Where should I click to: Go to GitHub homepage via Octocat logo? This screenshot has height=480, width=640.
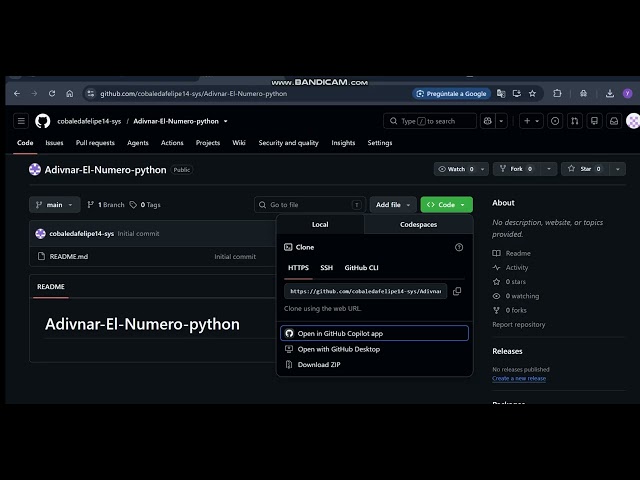42,121
